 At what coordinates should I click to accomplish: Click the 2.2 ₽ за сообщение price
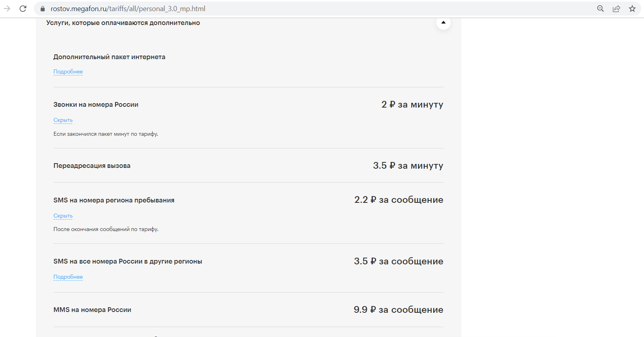(x=399, y=200)
